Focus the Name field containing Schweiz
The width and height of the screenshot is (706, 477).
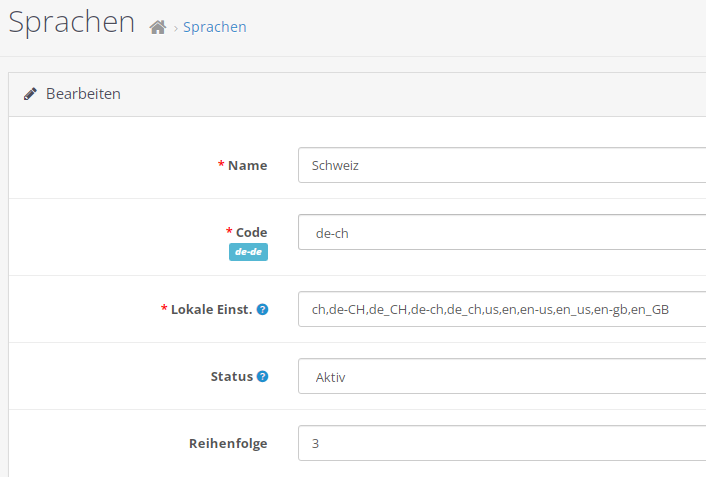click(502, 165)
